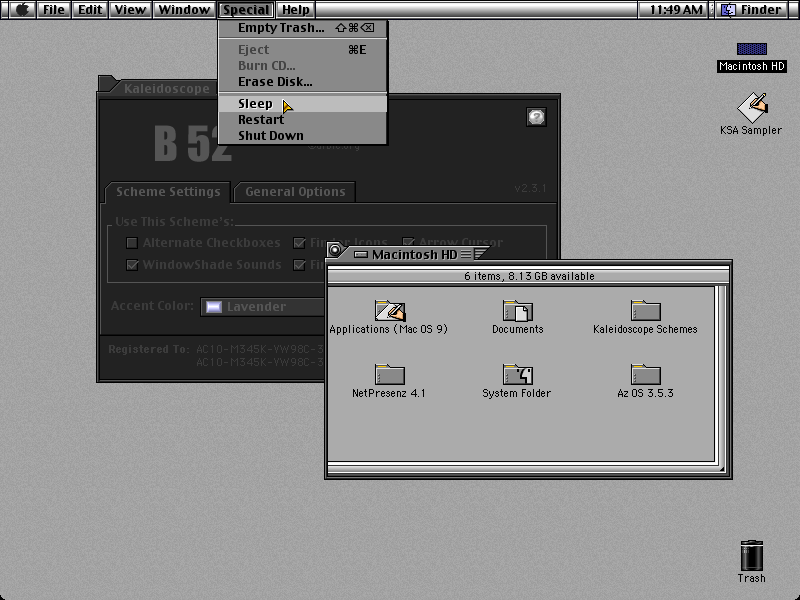Viewport: 800px width, 600px height.
Task: Open the Edit menu
Action: click(90, 9)
